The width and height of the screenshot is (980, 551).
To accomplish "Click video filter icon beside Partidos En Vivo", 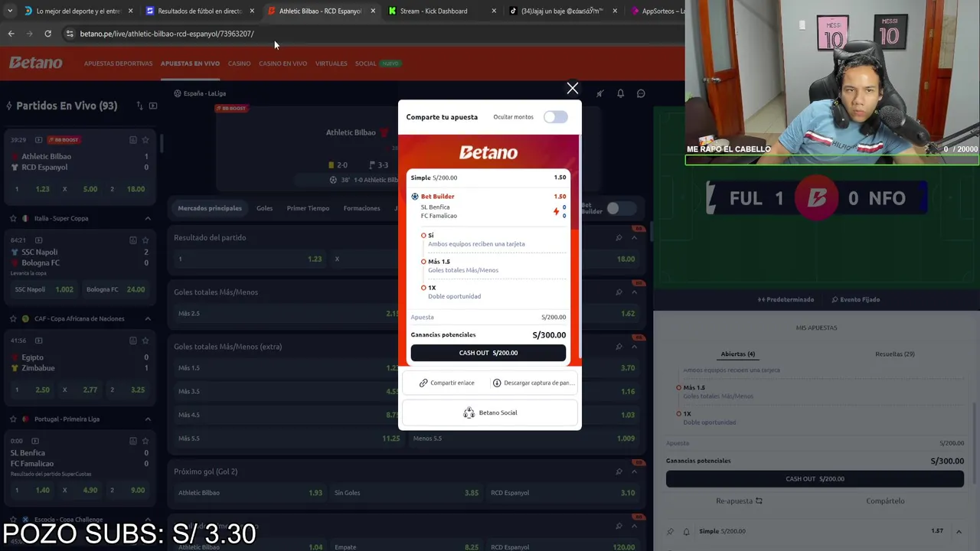I will coord(153,106).
